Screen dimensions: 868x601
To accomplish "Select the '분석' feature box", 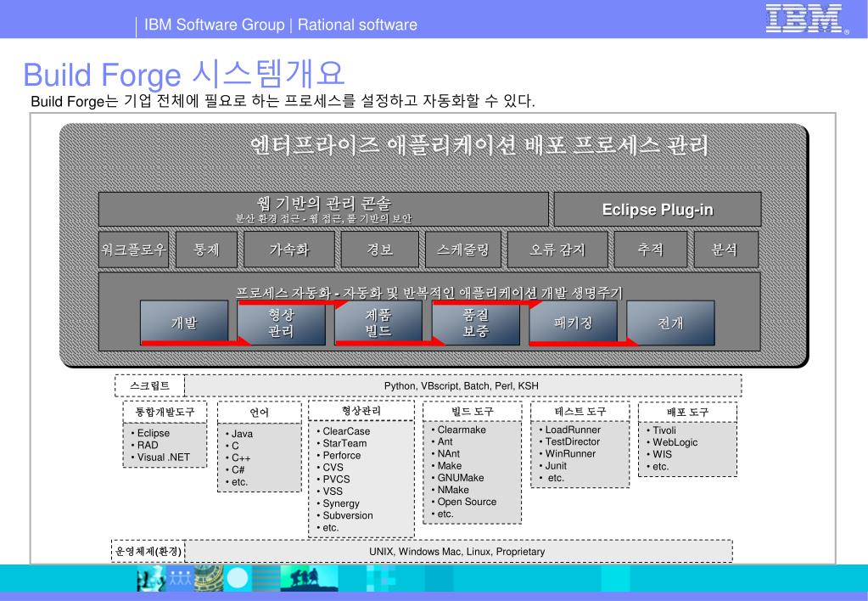I will [x=725, y=250].
